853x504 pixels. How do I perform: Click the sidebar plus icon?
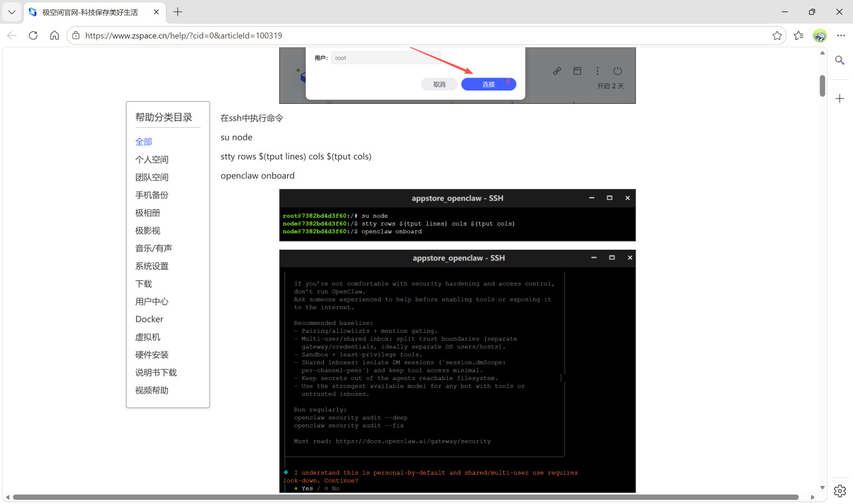pyautogui.click(x=840, y=99)
